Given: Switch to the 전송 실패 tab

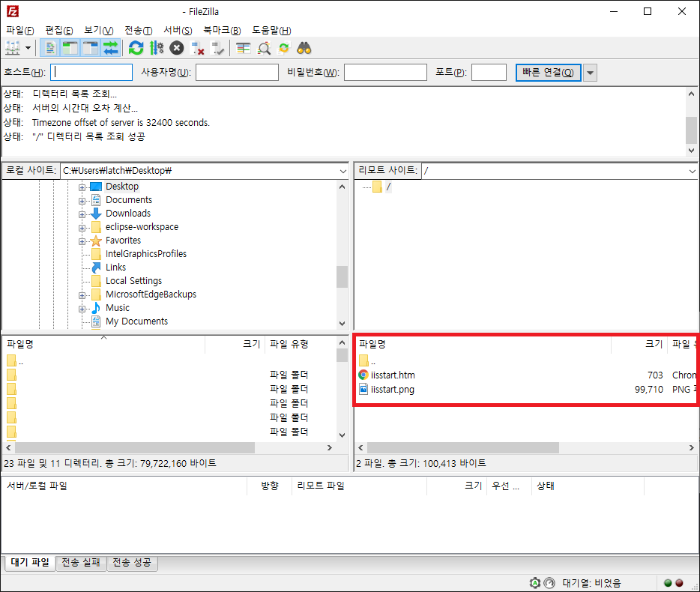Looking at the screenshot, I should tap(81, 563).
